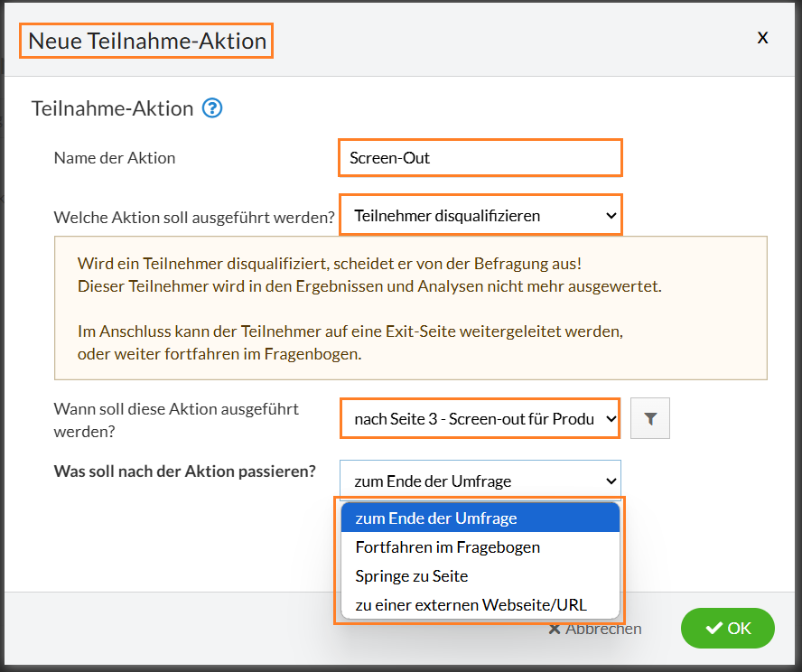
Task: Collapse the 'zum Ende der Umfrage' dropdown
Action: tap(480, 481)
